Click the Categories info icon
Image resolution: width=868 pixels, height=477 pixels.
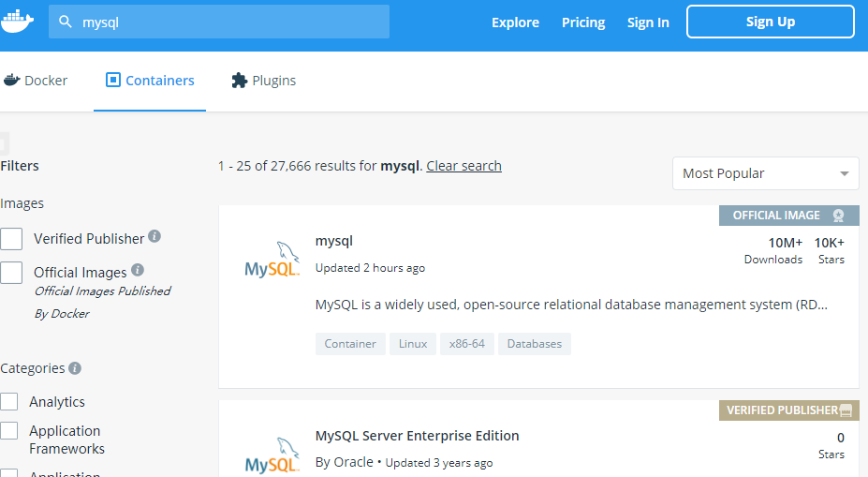[x=75, y=368]
